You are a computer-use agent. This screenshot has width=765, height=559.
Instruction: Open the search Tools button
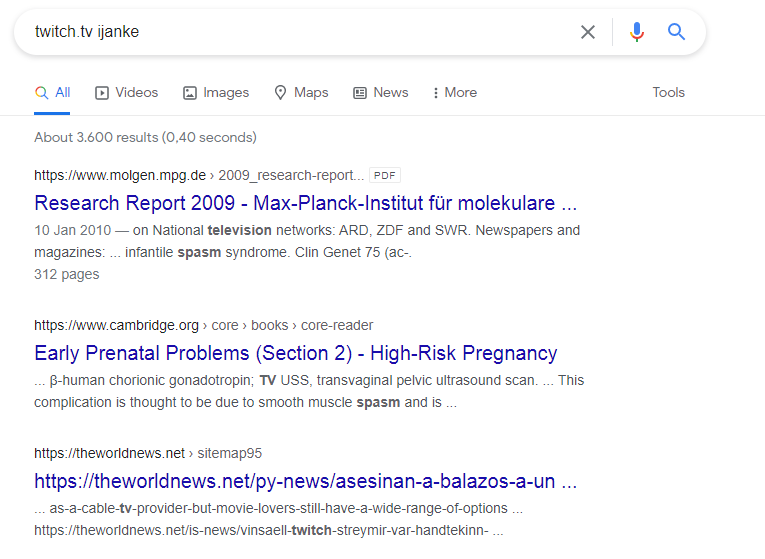point(668,93)
